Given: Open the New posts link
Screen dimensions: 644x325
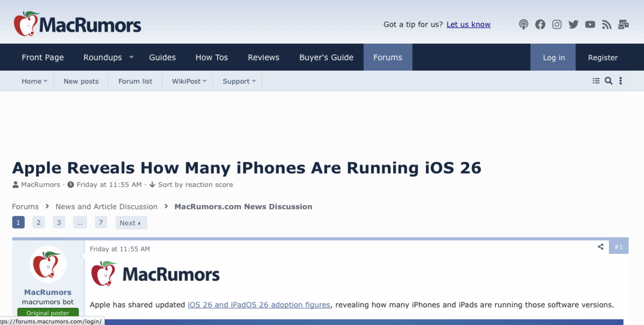Looking at the screenshot, I should tap(81, 81).
